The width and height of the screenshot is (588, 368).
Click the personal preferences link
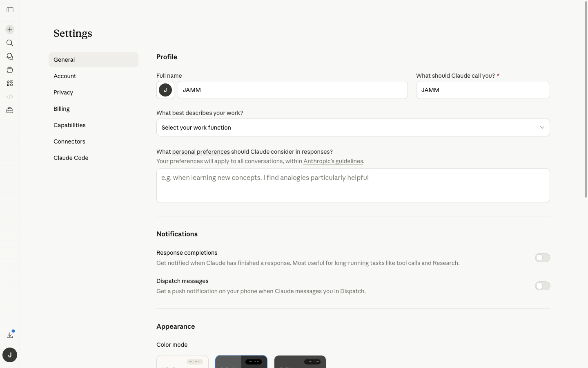tap(201, 152)
